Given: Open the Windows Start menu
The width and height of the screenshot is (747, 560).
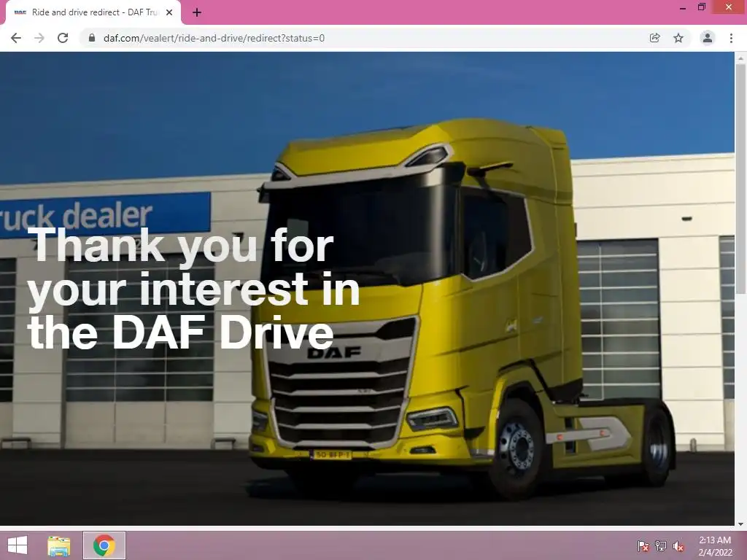Looking at the screenshot, I should pyautogui.click(x=18, y=545).
